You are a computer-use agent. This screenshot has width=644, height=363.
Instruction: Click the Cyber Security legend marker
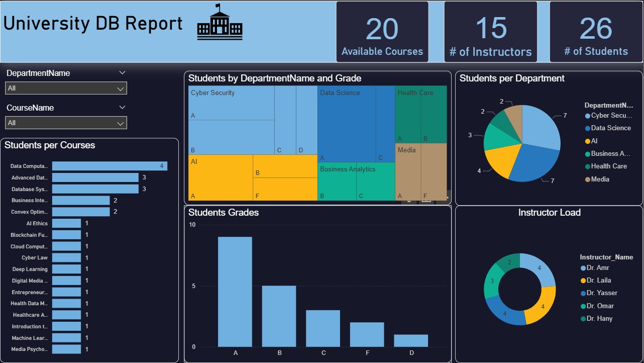(x=588, y=116)
